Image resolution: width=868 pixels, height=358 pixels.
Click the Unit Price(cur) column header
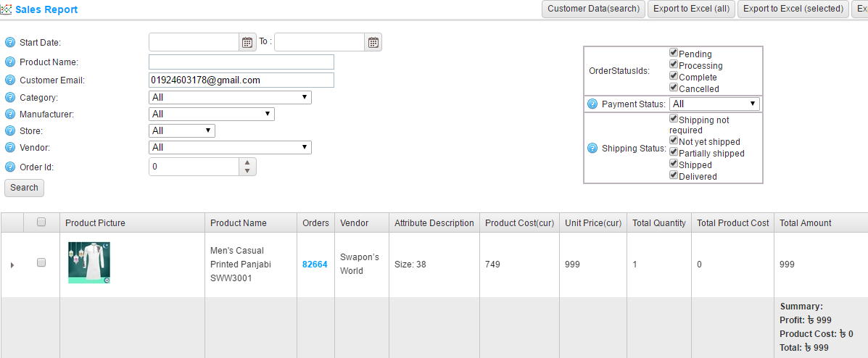593,223
